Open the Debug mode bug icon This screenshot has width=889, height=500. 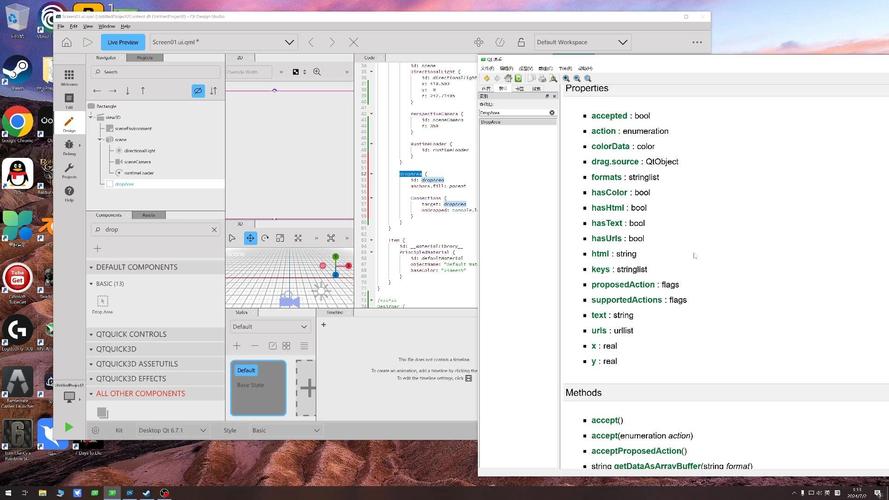click(x=69, y=147)
